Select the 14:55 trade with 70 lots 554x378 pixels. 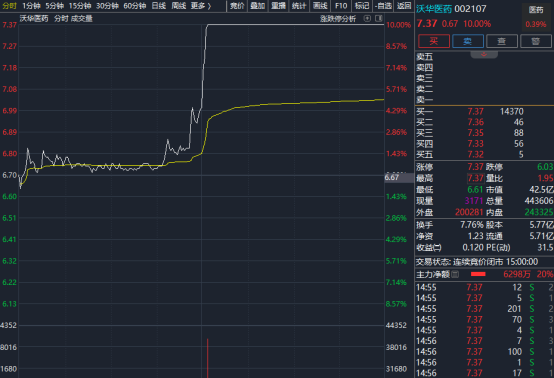(x=484, y=320)
